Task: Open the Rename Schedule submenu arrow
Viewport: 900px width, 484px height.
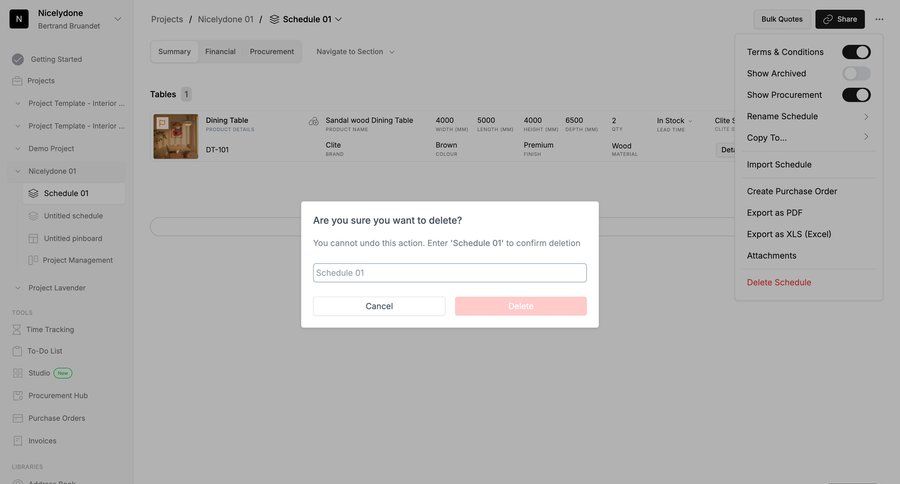Action: point(866,117)
